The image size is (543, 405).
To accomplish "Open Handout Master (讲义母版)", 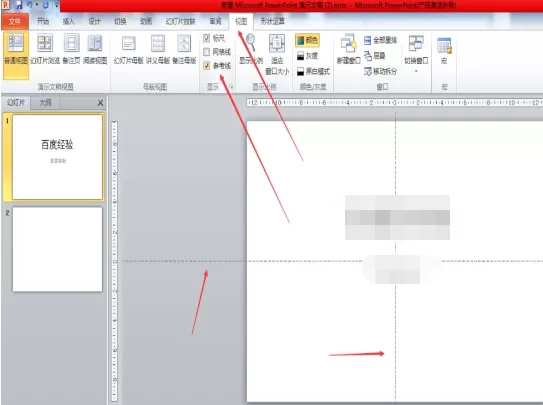I will pyautogui.click(x=158, y=49).
